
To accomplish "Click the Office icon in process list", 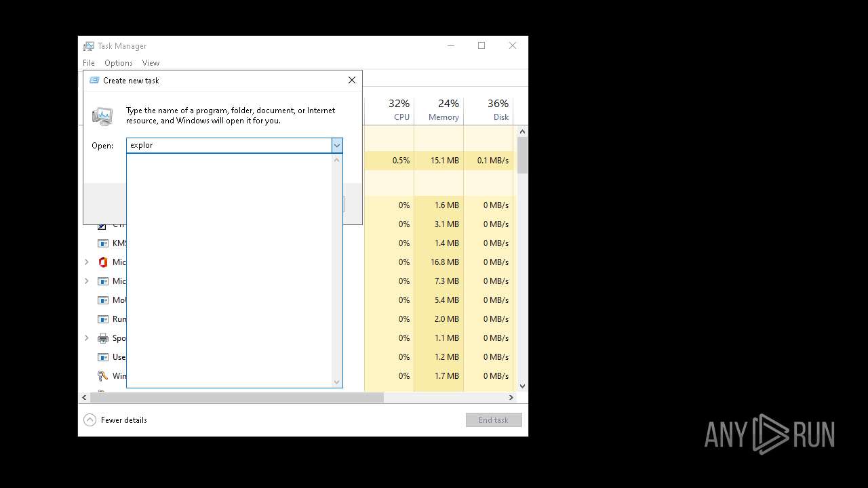I will pos(103,262).
